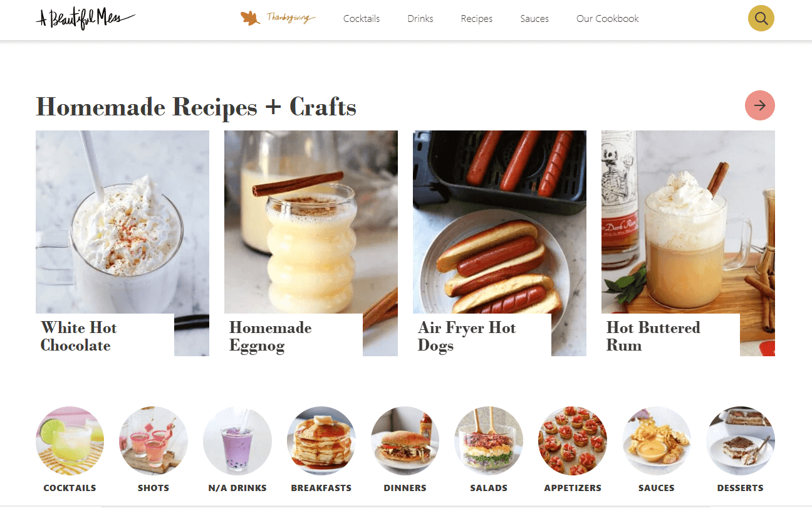Open the Sauces category circle
The width and height of the screenshot is (812, 508).
pos(657,441)
